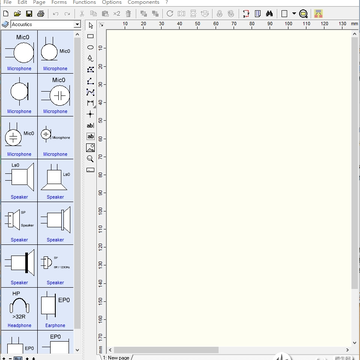Image resolution: width=360 pixels, height=360 pixels.
Task: Pick the La0 Speaker facing downward
Action: (55, 180)
